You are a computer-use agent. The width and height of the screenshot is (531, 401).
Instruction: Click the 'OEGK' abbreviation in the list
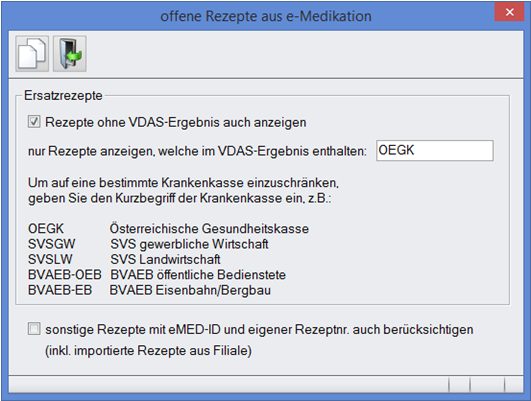(46, 229)
